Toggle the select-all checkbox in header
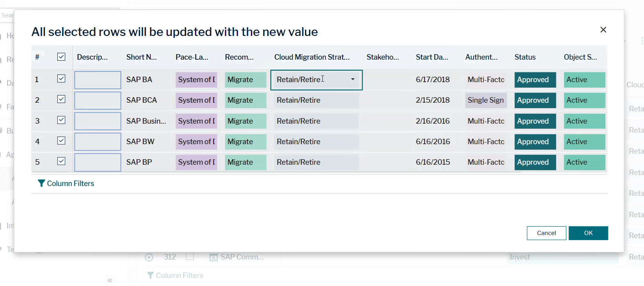This screenshot has height=286, width=644. [61, 57]
